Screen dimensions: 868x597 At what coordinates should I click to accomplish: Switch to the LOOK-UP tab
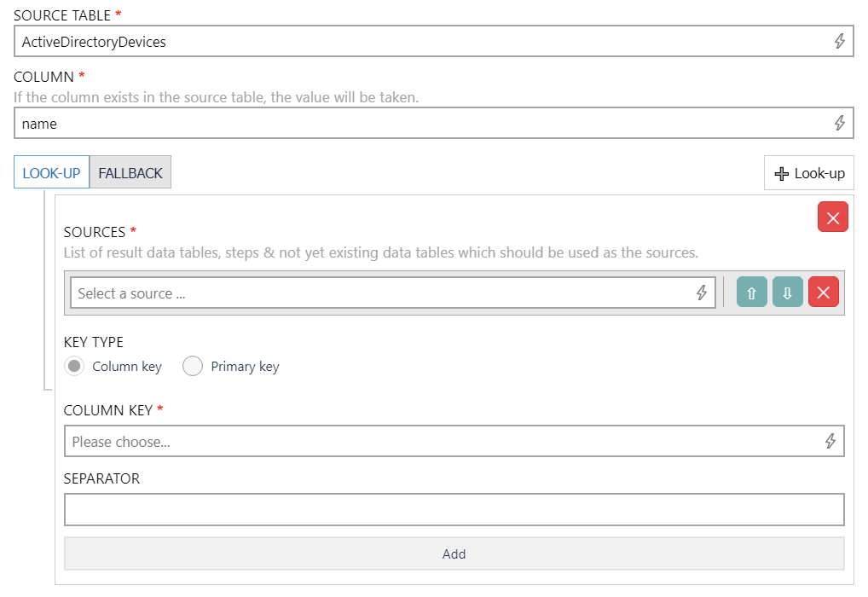point(51,172)
